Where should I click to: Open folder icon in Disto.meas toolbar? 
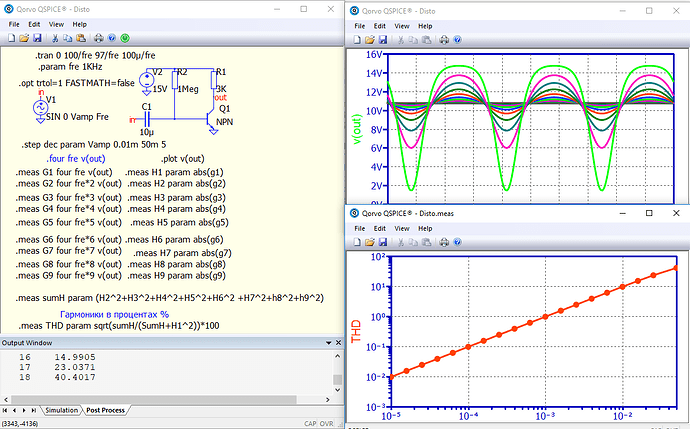pyautogui.click(x=370, y=241)
